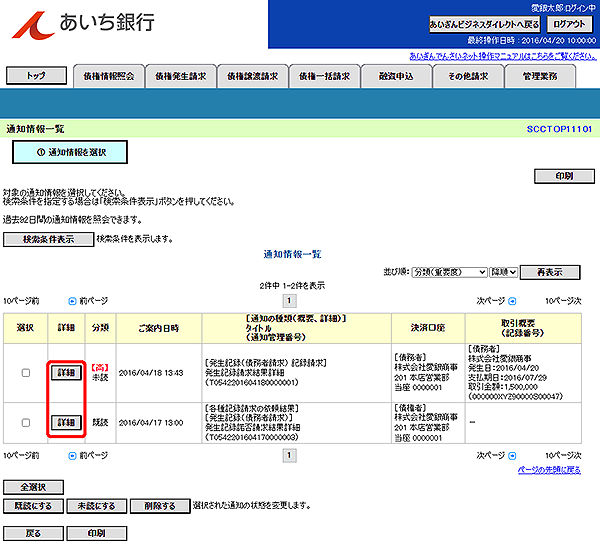Click the top page number 1 box

290,299
